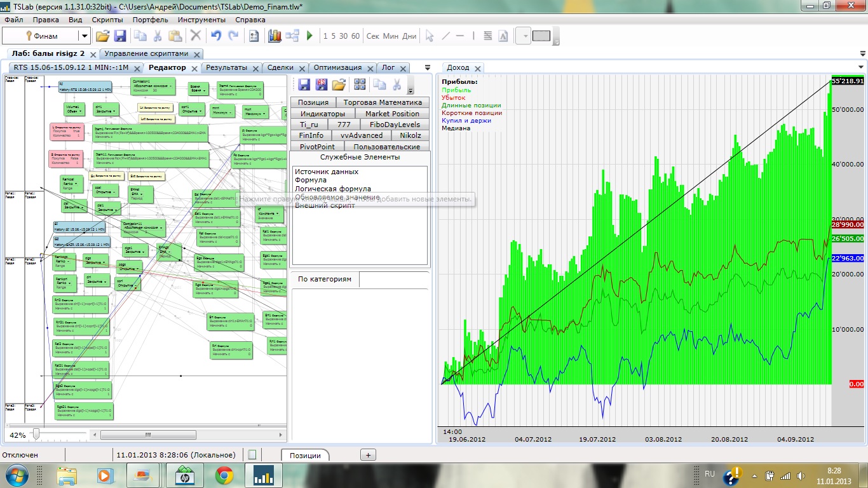Select the Торговая Математика category button
868x488 pixels.
(x=383, y=102)
